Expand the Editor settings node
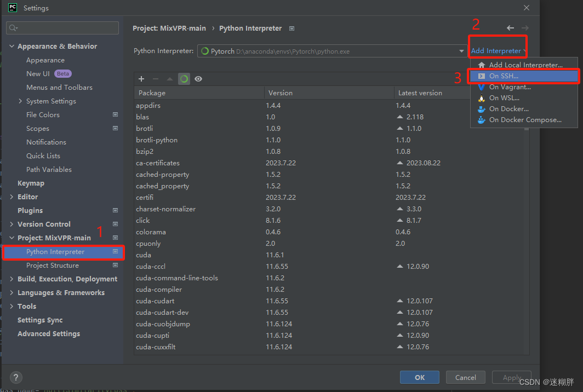583x392 pixels. [12, 197]
